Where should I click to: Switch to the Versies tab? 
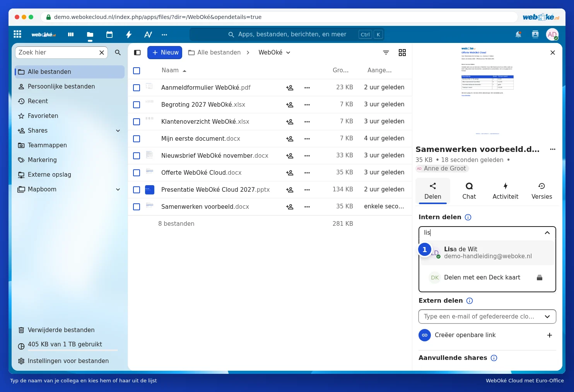[542, 191]
